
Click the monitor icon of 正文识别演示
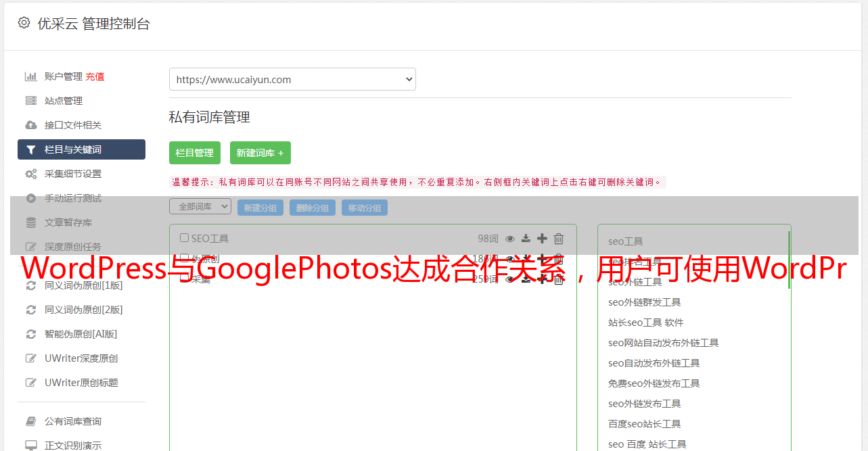[31, 446]
